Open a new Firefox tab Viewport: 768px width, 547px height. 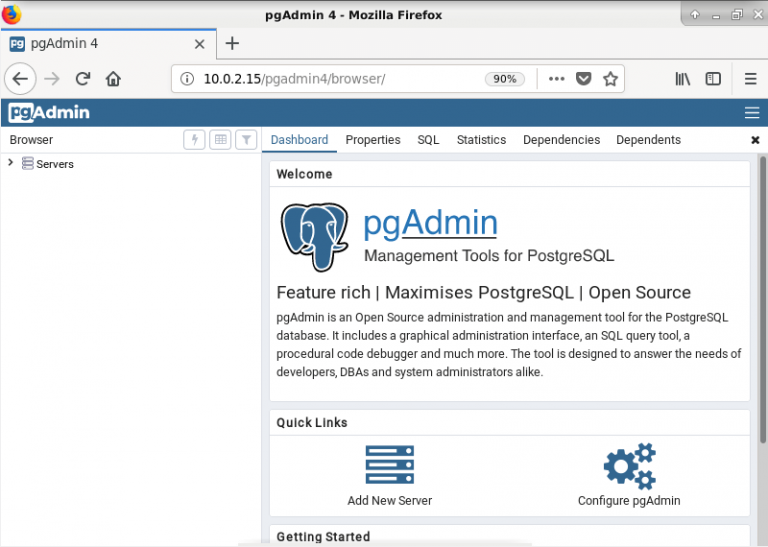(232, 44)
